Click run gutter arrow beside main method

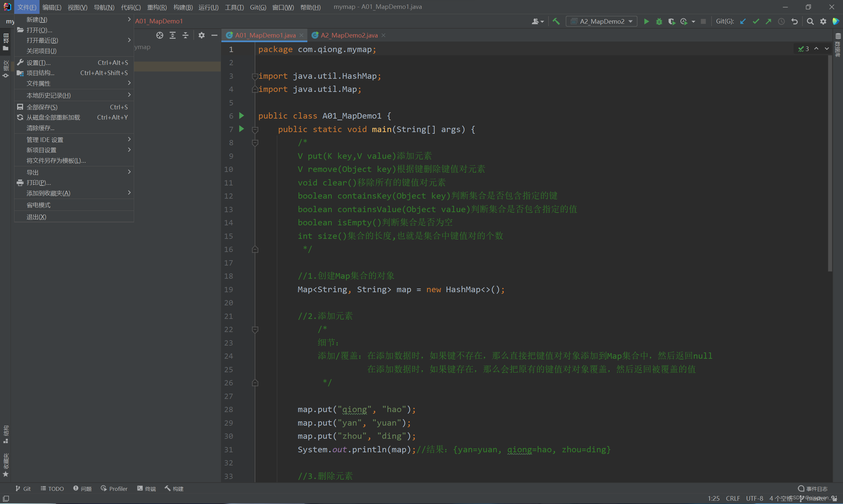pyautogui.click(x=241, y=129)
